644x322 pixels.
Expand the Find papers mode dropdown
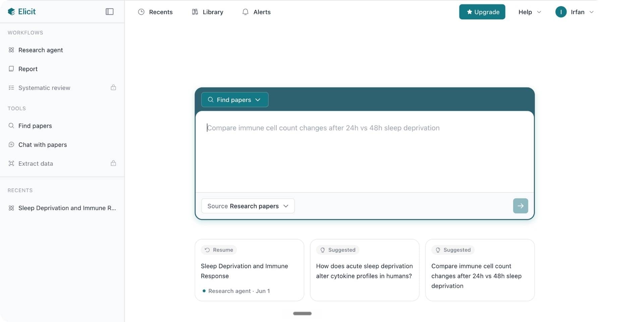click(235, 100)
